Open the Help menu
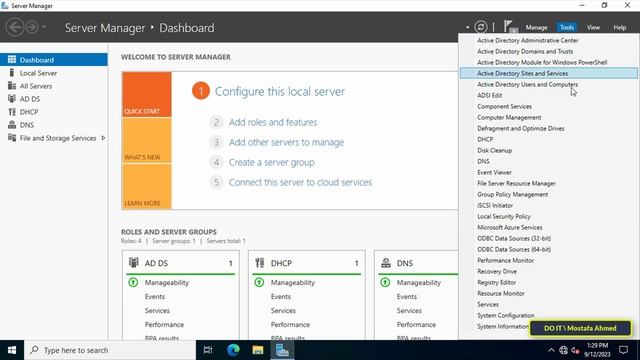Image resolution: width=640 pixels, height=360 pixels. click(x=620, y=27)
